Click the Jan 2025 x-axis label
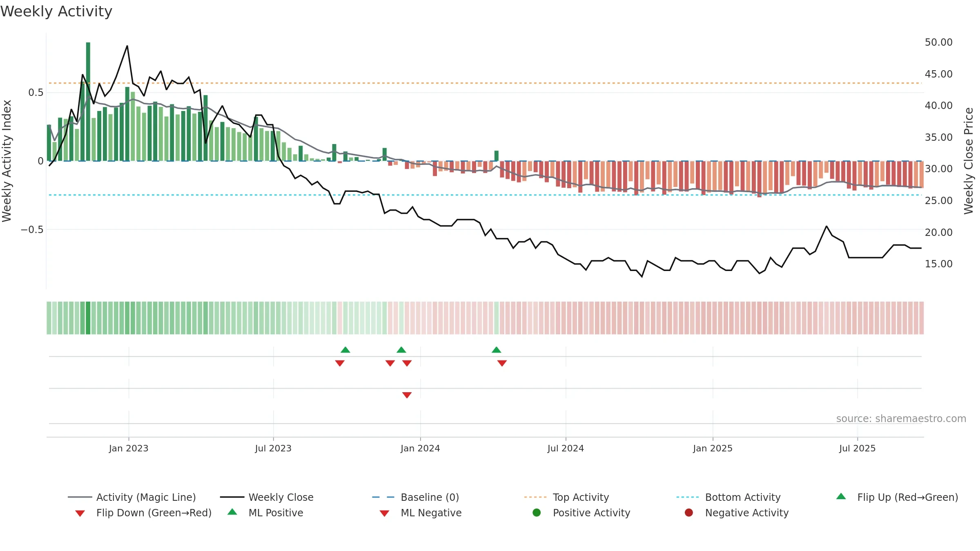This screenshot has height=551, width=980. pos(713,448)
